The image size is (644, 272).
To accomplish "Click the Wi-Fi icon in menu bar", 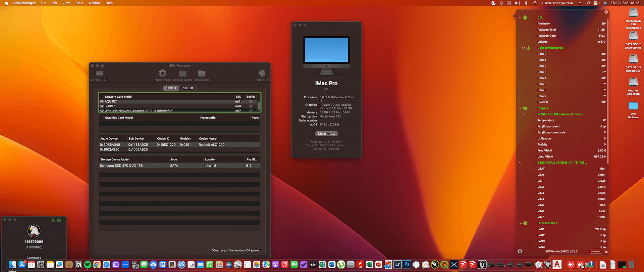I will tap(535, 3).
